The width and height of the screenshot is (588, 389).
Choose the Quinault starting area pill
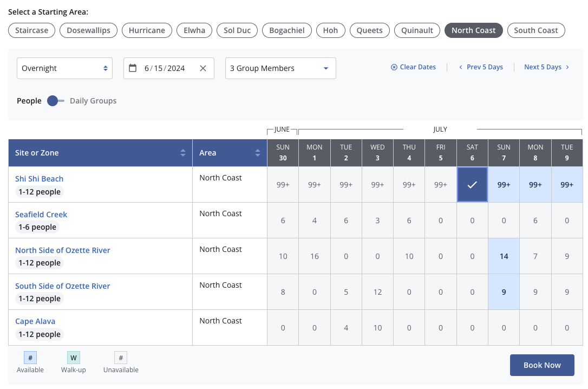coord(417,30)
